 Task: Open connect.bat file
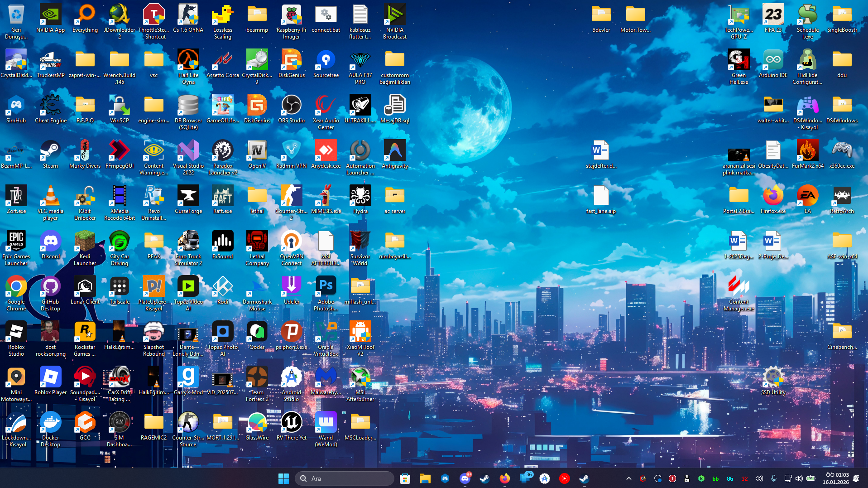tap(326, 19)
